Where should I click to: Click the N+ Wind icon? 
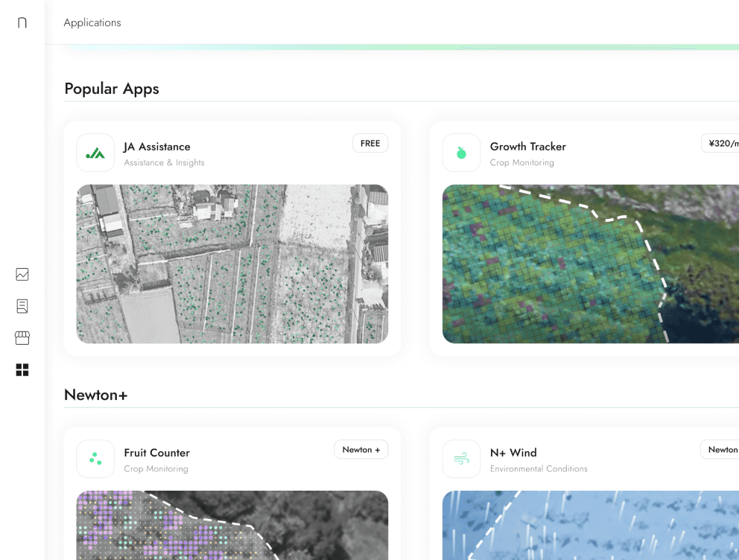(x=461, y=459)
